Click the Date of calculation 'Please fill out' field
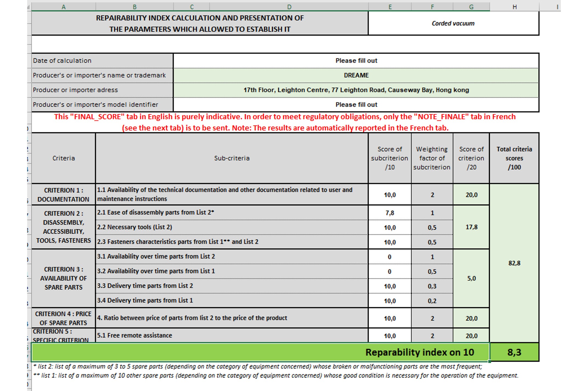Screen dimensions: 588x391 click(x=356, y=61)
